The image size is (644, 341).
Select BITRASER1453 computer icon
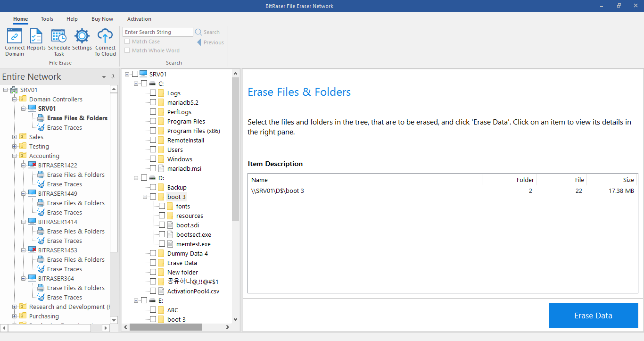[x=32, y=250]
